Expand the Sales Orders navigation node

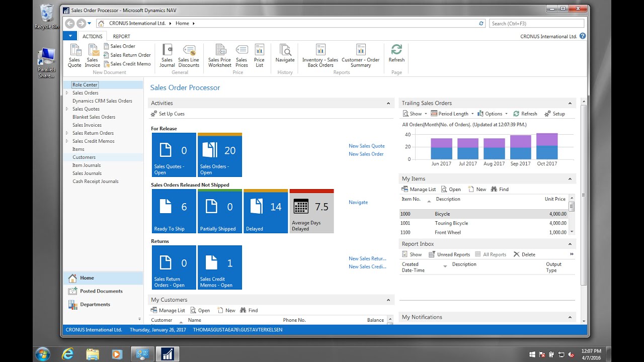67,93
